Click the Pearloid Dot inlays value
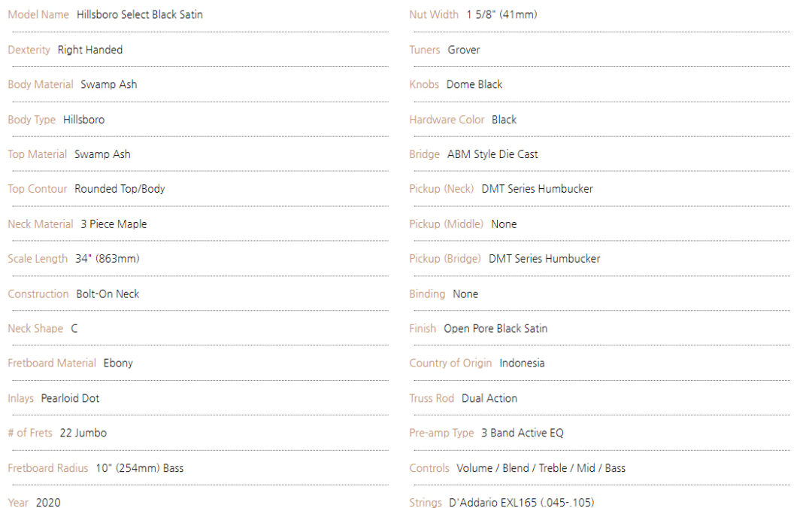This screenshot has height=508, width=812. pyautogui.click(x=70, y=398)
